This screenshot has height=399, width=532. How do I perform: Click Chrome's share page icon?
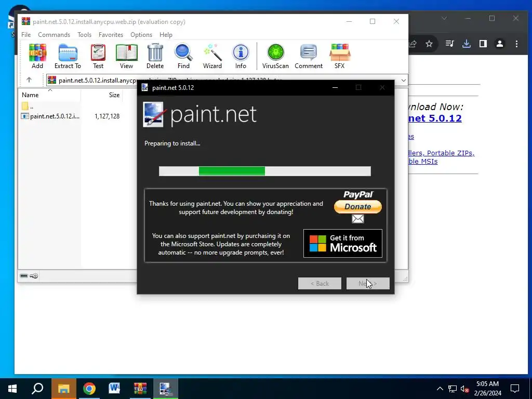point(413,44)
